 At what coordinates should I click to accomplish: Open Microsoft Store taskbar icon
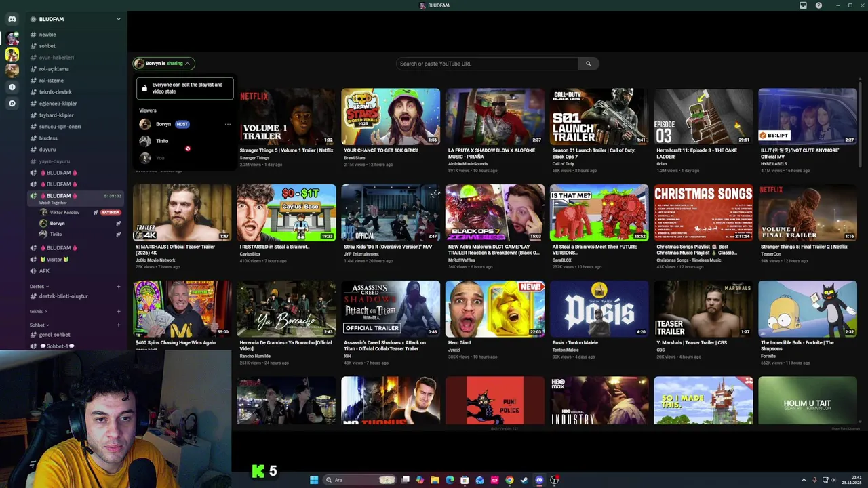(465, 480)
